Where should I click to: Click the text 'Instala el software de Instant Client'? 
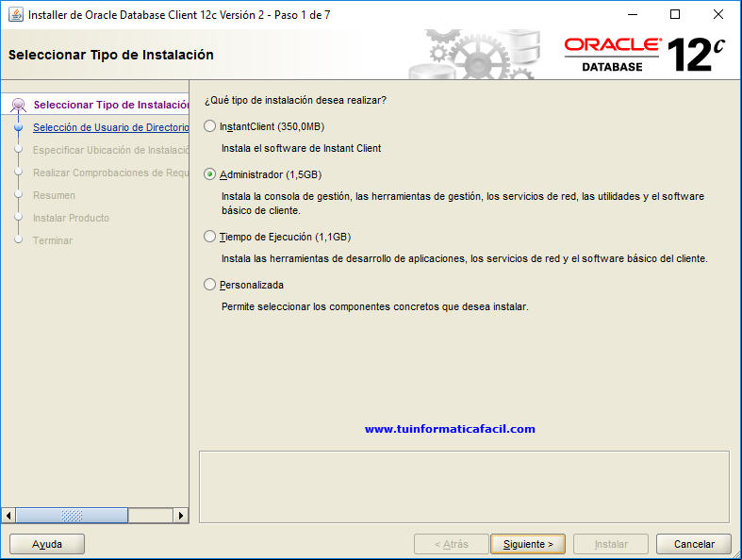point(301,148)
